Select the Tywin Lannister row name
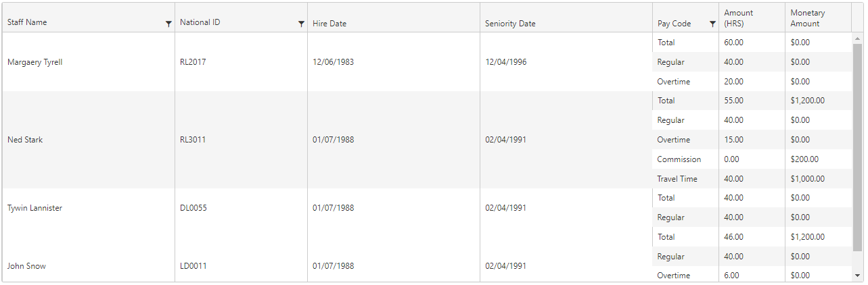Image resolution: width=868 pixels, height=285 pixels. click(x=35, y=208)
